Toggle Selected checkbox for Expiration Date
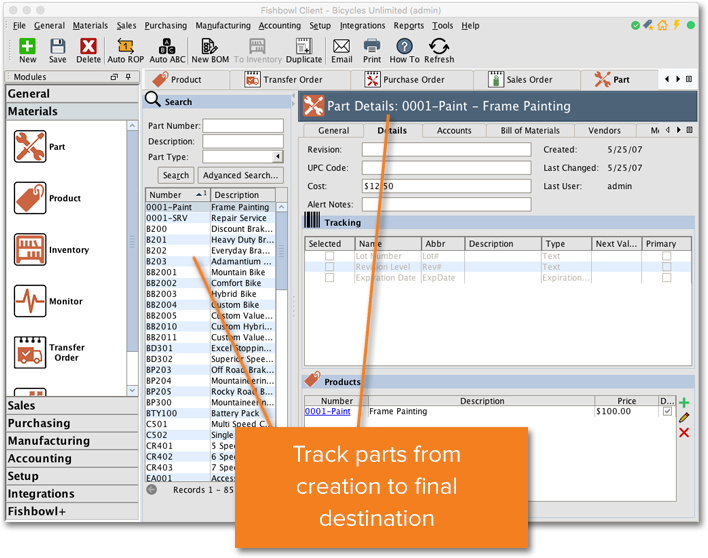 [330, 278]
